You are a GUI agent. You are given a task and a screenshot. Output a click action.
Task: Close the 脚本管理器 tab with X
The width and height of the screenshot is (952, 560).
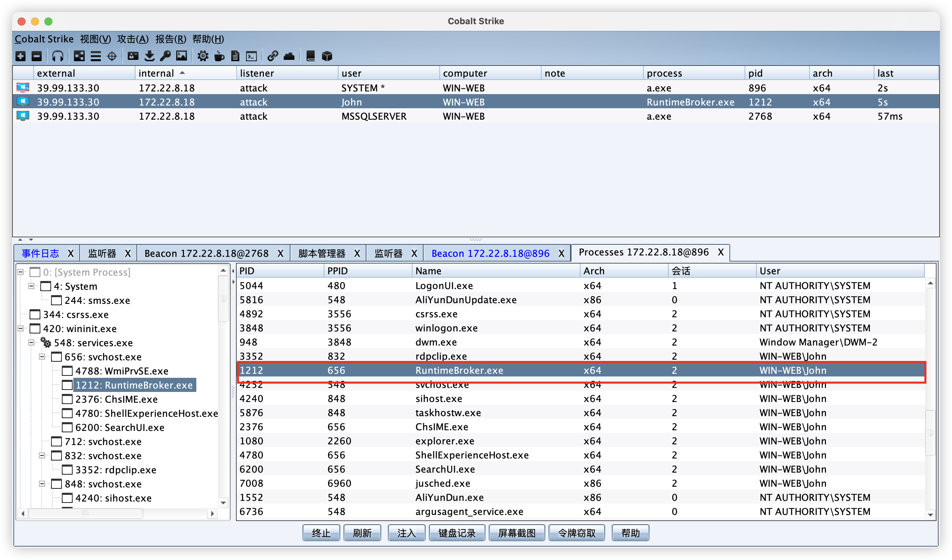[x=357, y=253]
